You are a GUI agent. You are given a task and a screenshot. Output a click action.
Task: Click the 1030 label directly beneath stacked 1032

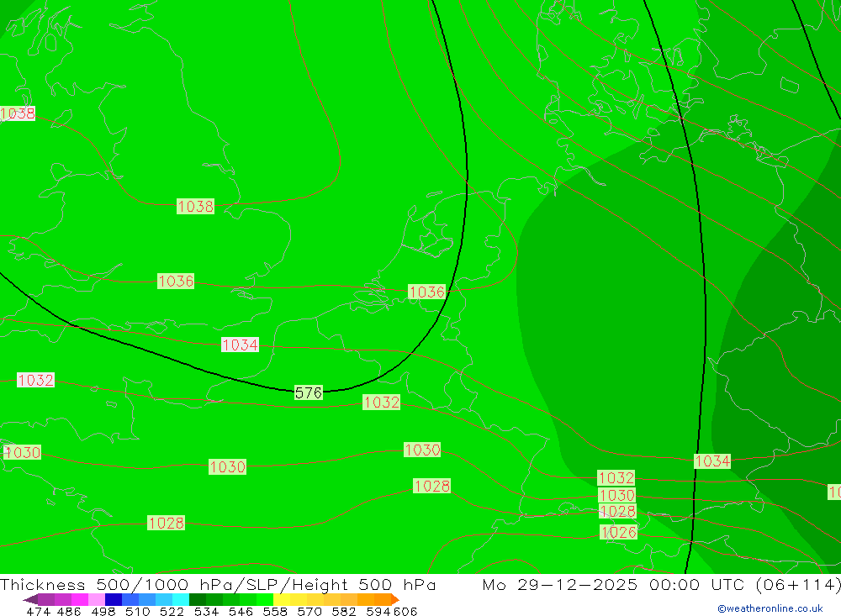coord(616,495)
